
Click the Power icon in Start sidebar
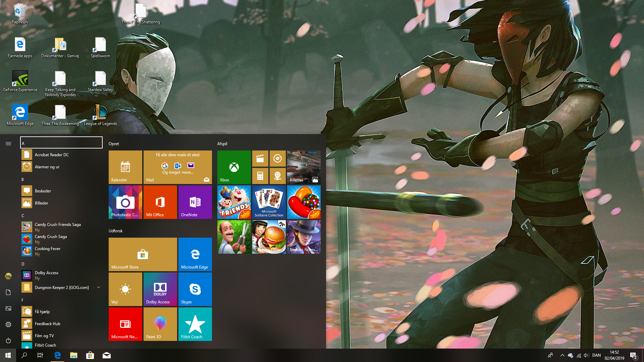click(x=8, y=341)
